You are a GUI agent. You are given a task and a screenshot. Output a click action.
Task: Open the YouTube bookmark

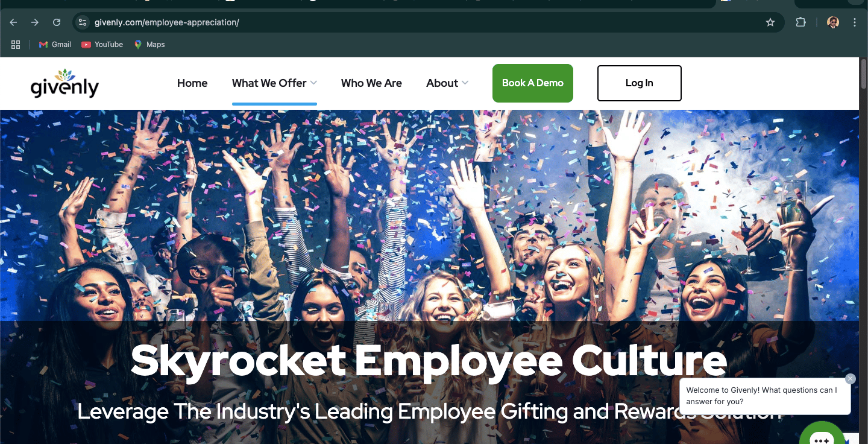pyautogui.click(x=102, y=45)
